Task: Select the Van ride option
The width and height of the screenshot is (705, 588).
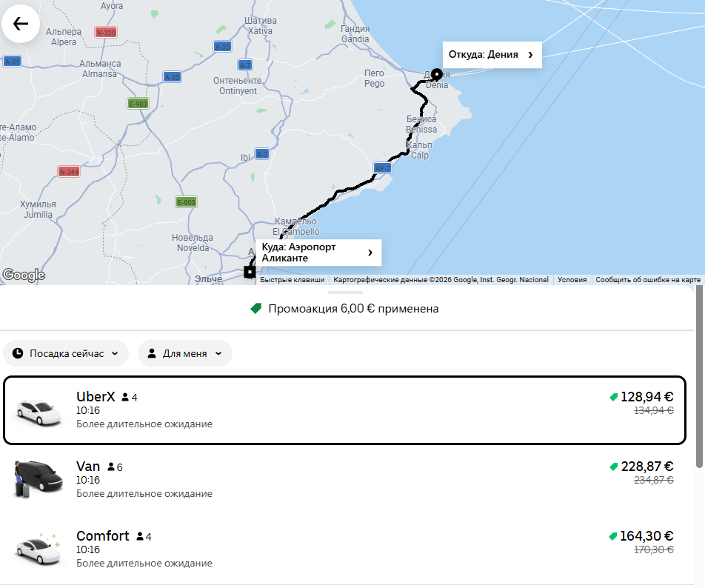Action: point(344,480)
